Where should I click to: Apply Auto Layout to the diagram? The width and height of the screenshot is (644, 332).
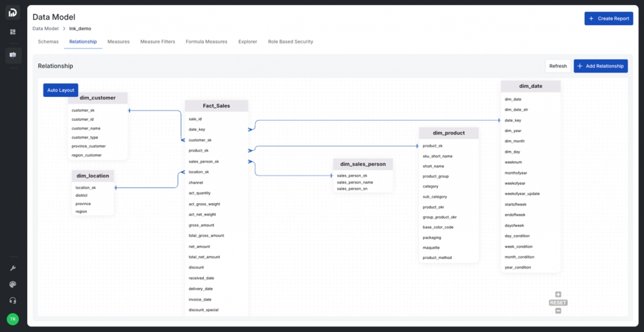click(x=61, y=90)
